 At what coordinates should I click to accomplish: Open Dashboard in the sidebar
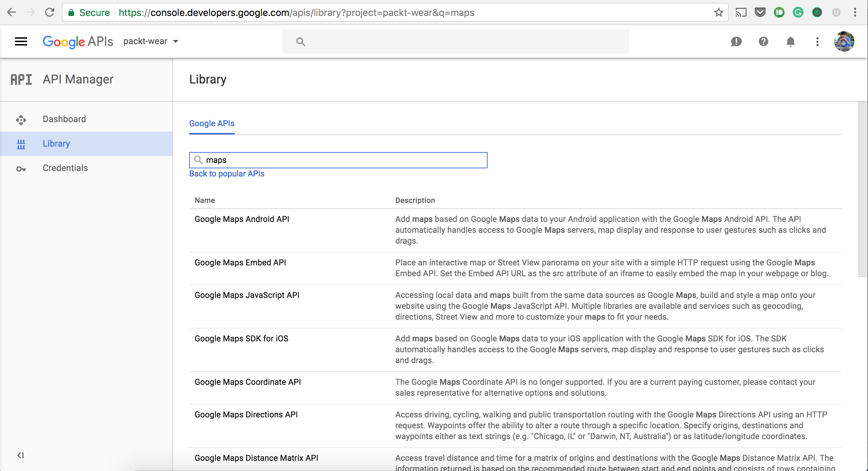coord(86,119)
